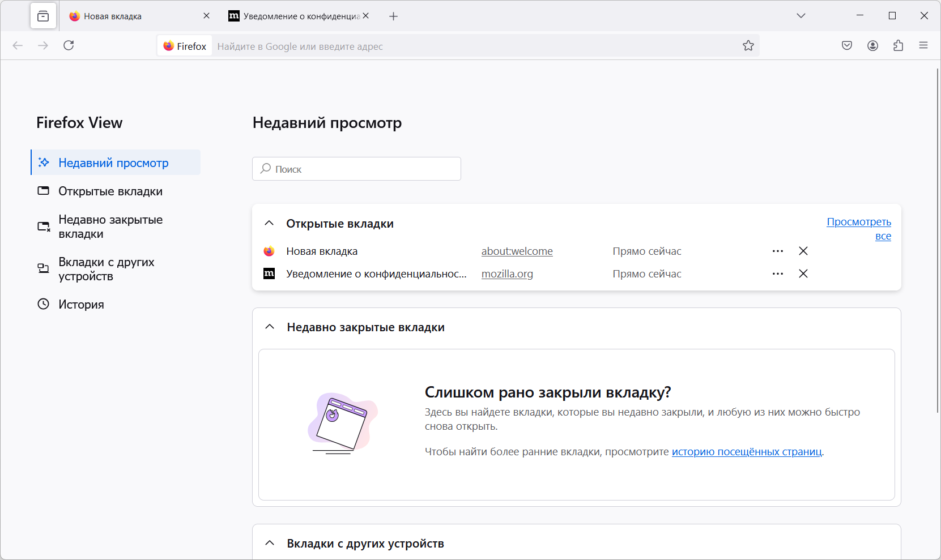
Task: Click the page vertical scrollbar
Action: (936, 241)
